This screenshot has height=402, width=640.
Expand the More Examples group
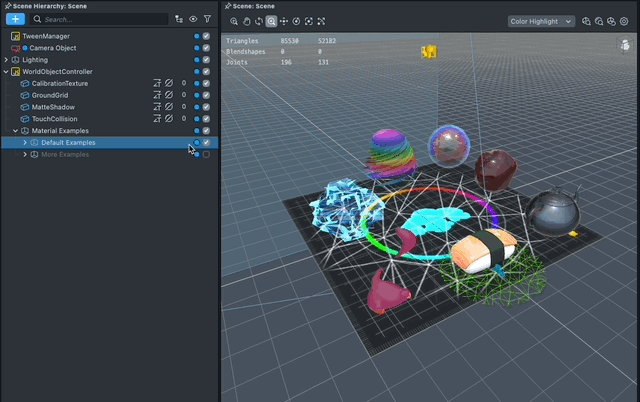pos(25,155)
